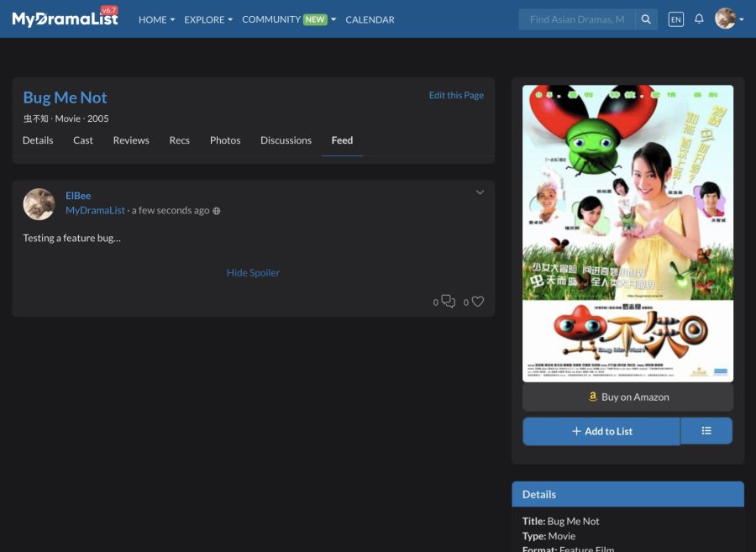Click the MyDramaList link in post
This screenshot has height=552, width=756.
(95, 210)
